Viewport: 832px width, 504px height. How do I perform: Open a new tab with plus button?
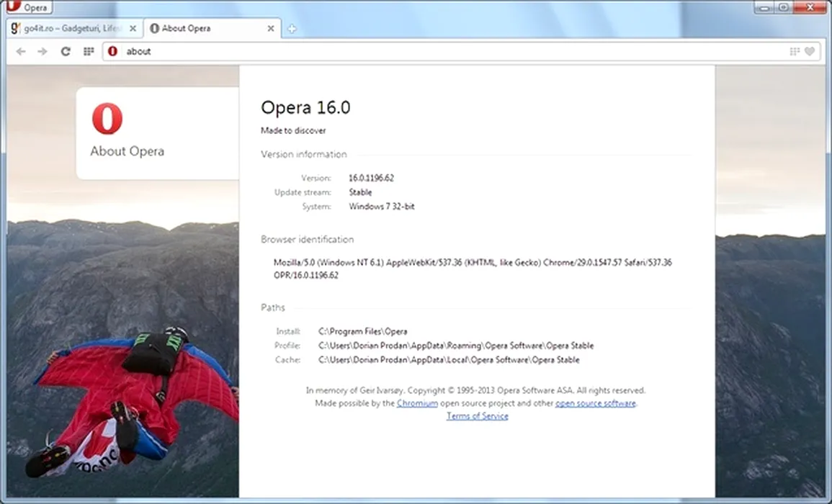coord(292,30)
